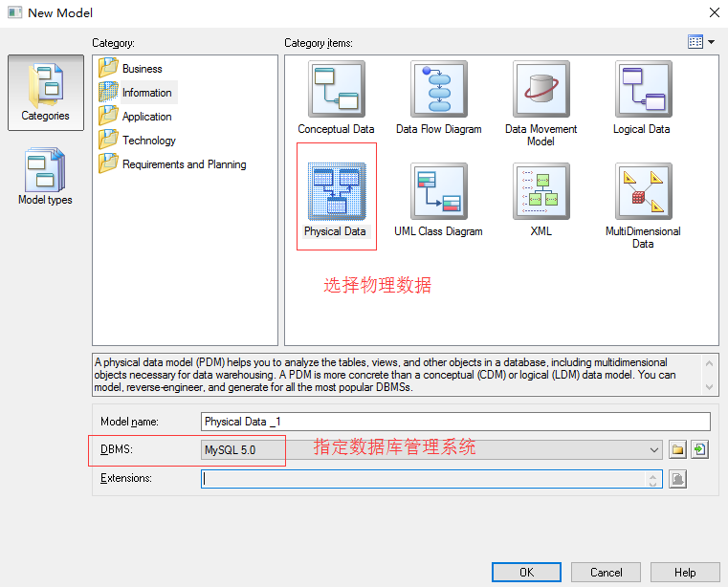
Task: Click into the Model name field
Action: pyautogui.click(x=455, y=422)
